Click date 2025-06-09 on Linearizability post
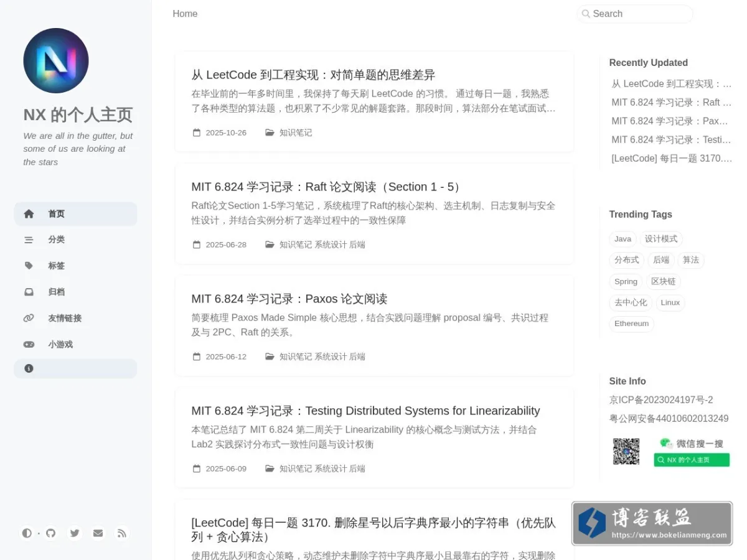 click(226, 469)
